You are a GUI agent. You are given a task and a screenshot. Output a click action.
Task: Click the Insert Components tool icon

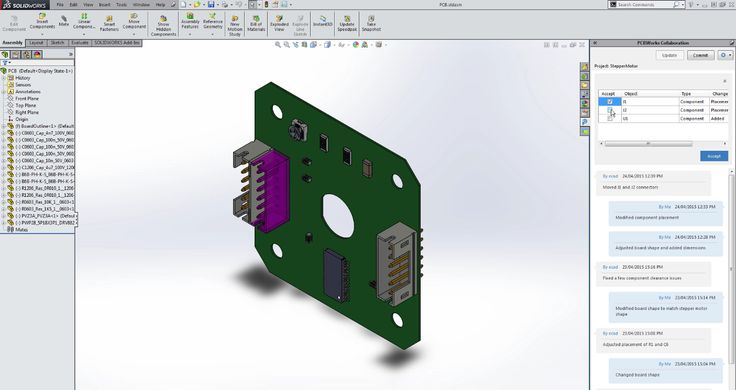42,16
